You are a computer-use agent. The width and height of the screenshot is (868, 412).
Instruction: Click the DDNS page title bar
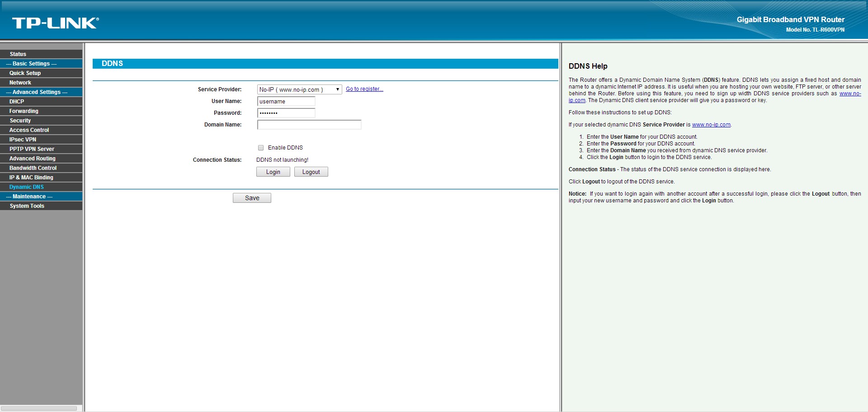(325, 64)
